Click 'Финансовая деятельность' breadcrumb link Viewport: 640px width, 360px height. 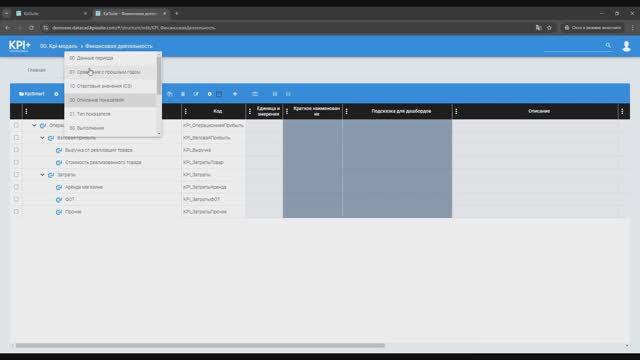click(119, 46)
